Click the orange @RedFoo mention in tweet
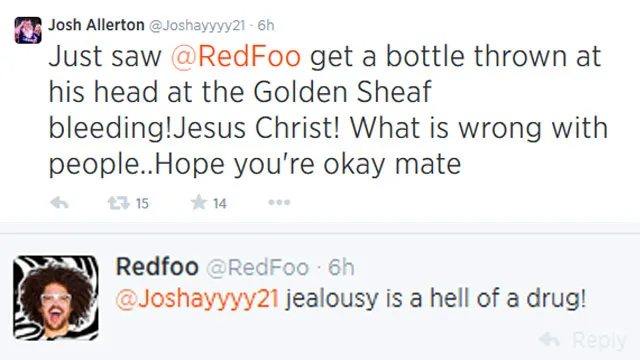 click(x=236, y=56)
